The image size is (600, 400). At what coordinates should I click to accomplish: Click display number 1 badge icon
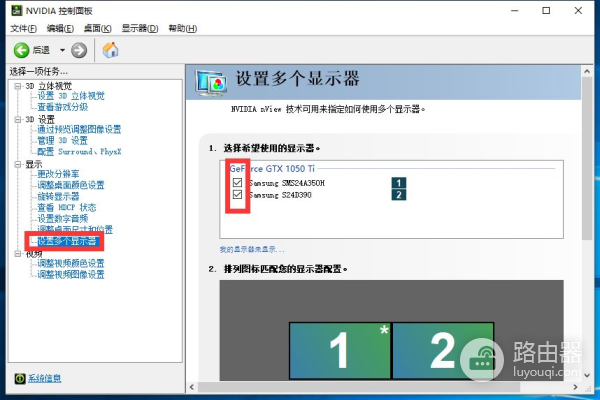(399, 183)
